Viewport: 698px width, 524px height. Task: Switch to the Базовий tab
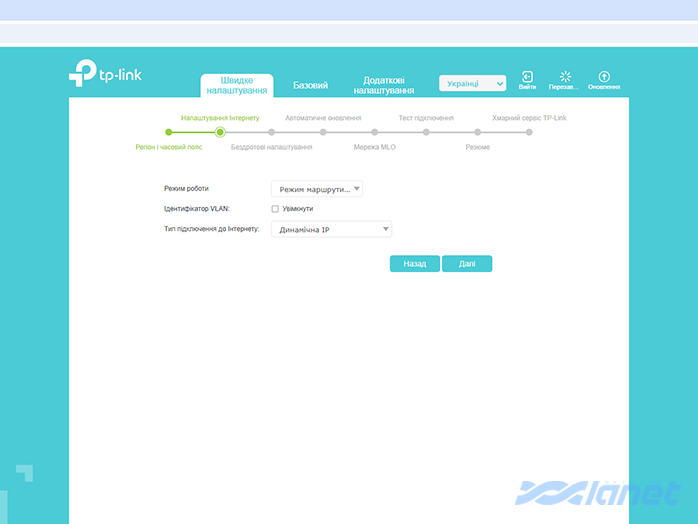[x=310, y=85]
